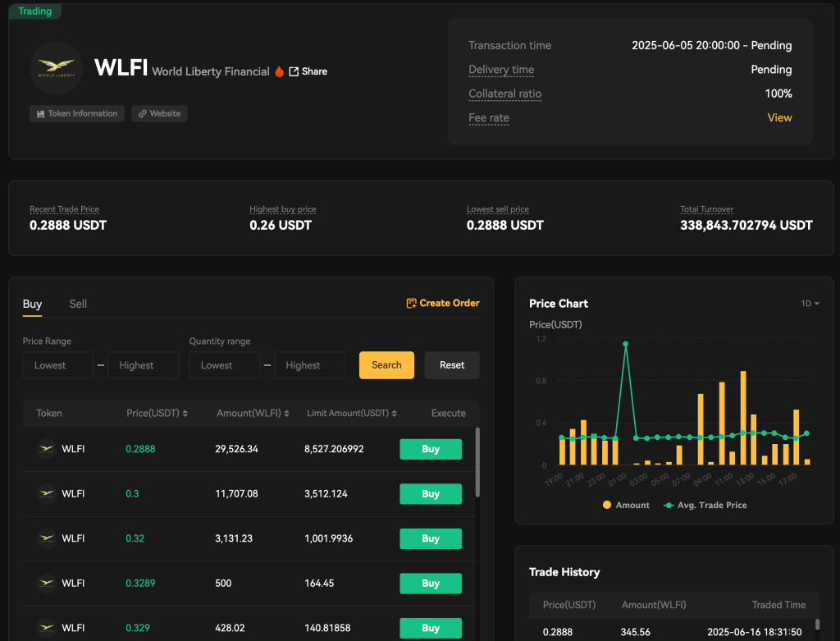Toggle ascending sort on Price(USDT) column
This screenshot has height=641, width=840.
click(187, 413)
